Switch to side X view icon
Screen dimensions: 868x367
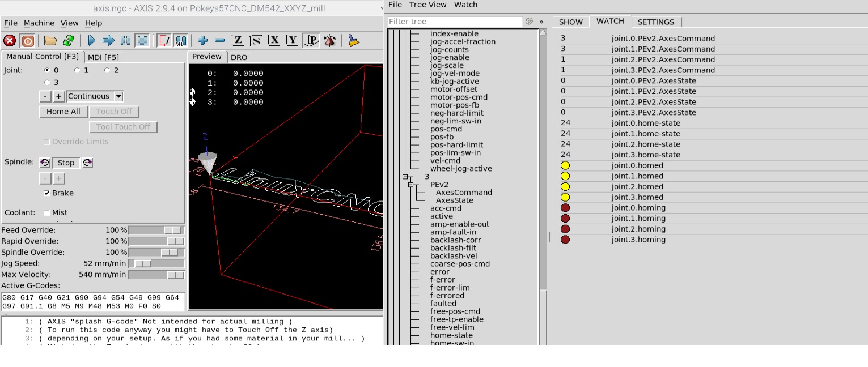pyautogui.click(x=274, y=41)
